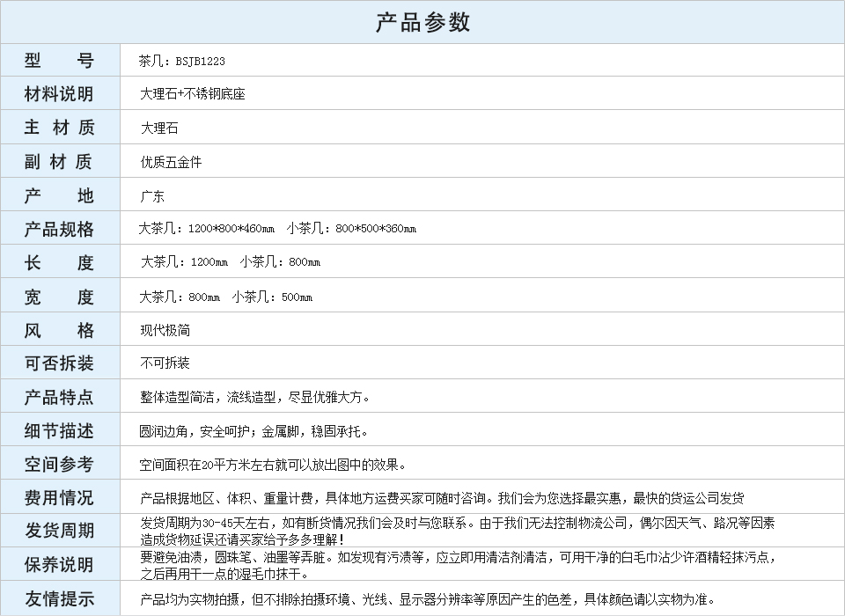
Task: Select the 产地 label cell
Action: (x=59, y=195)
